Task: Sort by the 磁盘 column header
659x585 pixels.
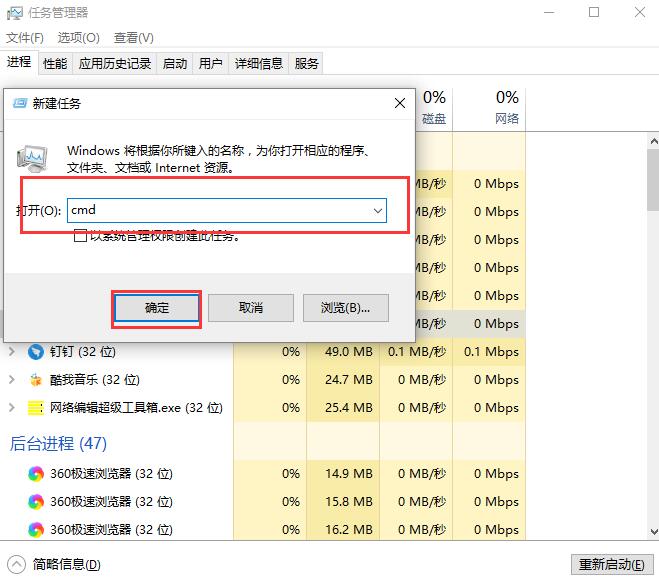Action: (x=434, y=108)
